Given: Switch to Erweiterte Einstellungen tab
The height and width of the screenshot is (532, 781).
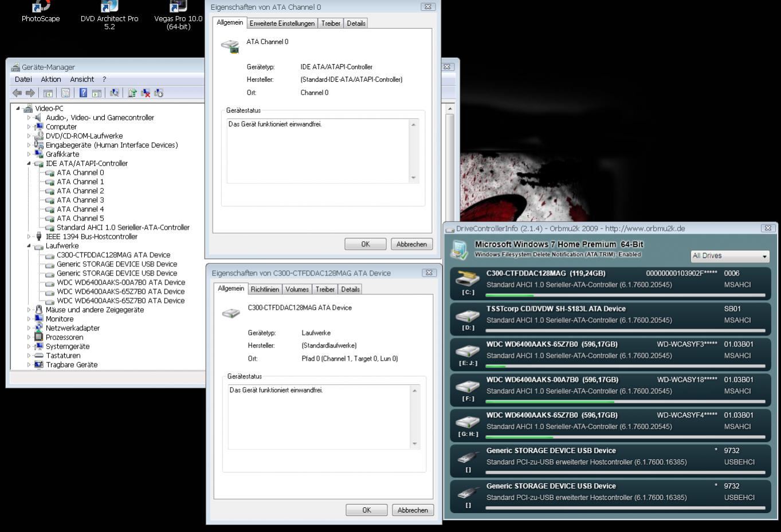Looking at the screenshot, I should click(282, 23).
